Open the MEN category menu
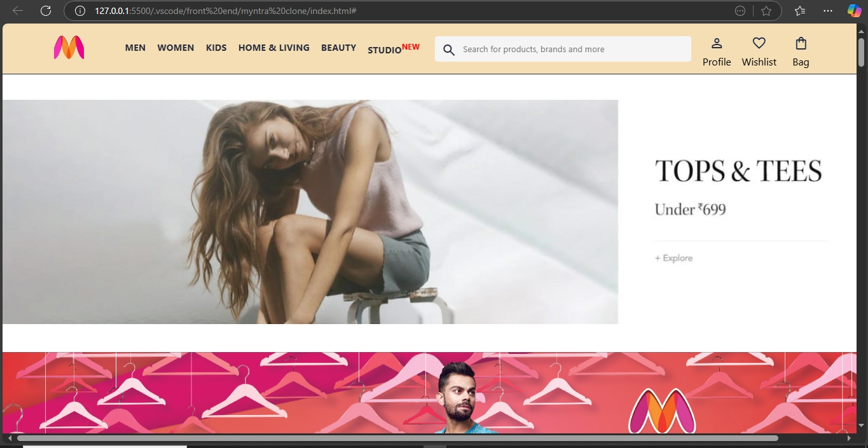Viewport: 868px width, 448px height. click(135, 48)
